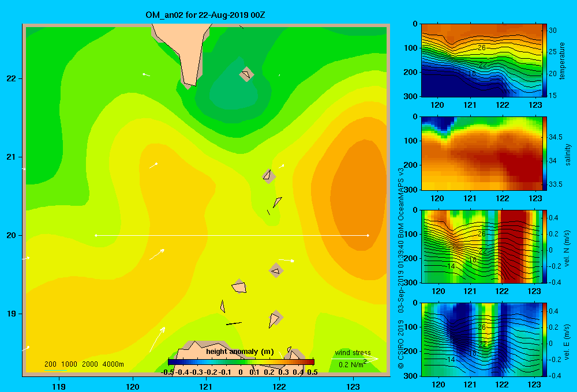
Task: Click the vel. N color scale bar
Action: point(545,246)
